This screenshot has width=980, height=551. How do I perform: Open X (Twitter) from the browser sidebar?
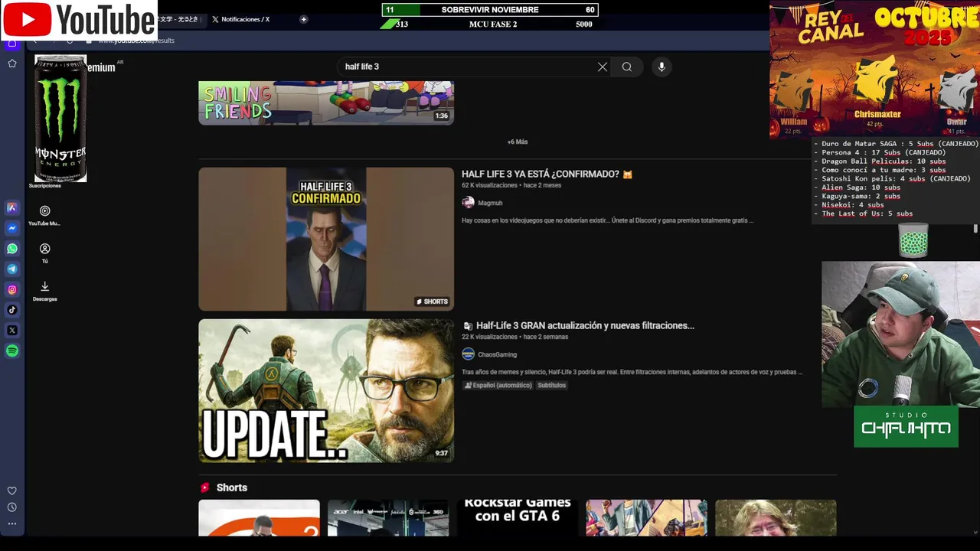pyautogui.click(x=12, y=331)
